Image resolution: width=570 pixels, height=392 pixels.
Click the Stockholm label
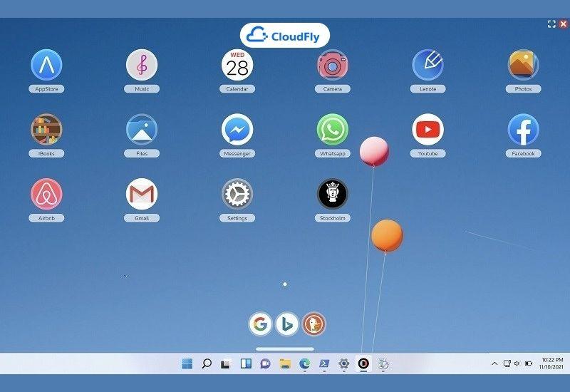pyautogui.click(x=332, y=218)
